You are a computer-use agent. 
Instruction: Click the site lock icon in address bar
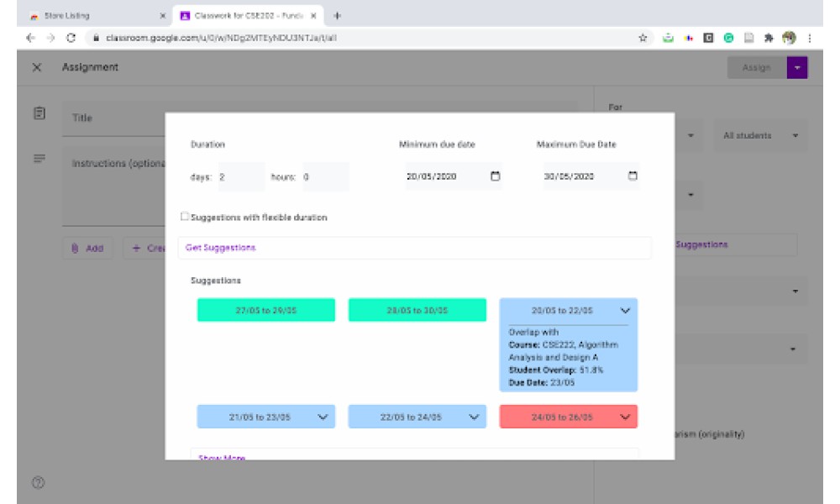[96, 38]
